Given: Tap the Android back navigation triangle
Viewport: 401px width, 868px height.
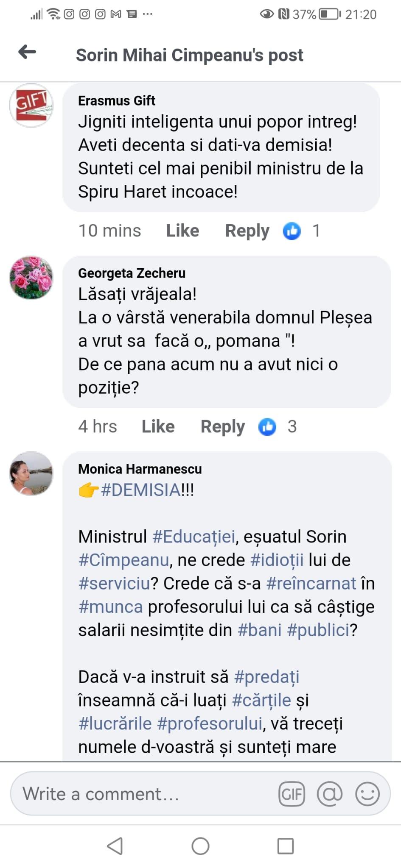Looking at the screenshot, I should coord(115,846).
